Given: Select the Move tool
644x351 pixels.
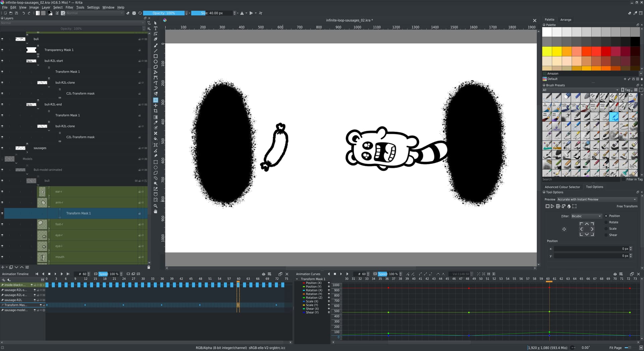Looking at the screenshot, I should [156, 106].
